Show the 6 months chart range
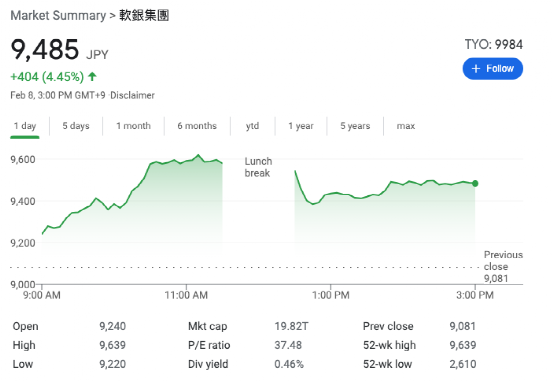This screenshot has height=382, width=553. point(197,126)
